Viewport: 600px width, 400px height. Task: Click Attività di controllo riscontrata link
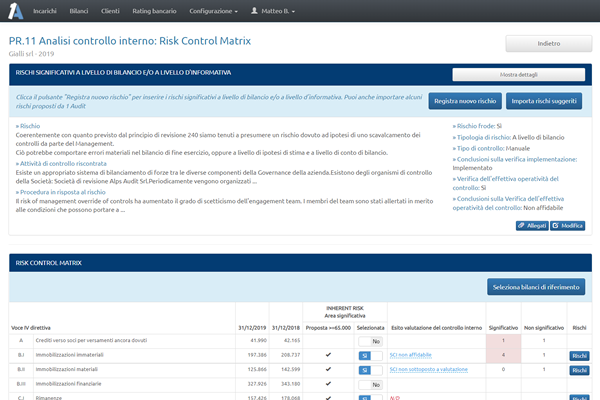[61, 163]
